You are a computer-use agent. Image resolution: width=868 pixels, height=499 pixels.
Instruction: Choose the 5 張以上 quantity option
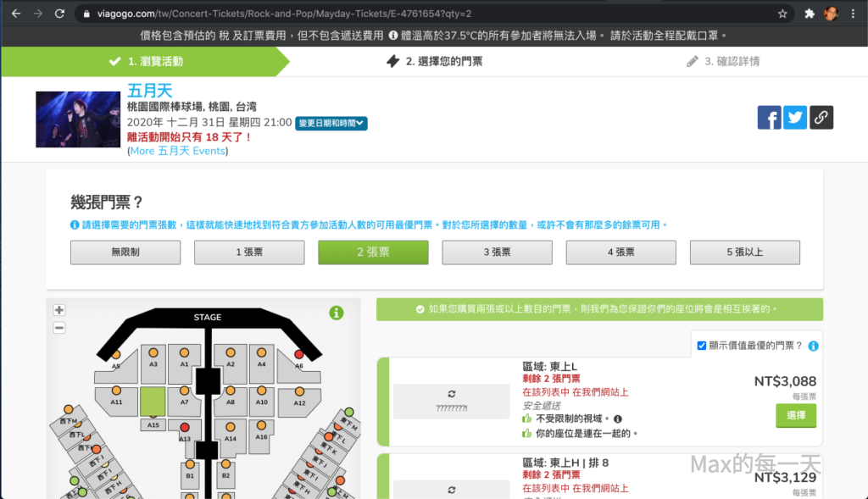745,252
